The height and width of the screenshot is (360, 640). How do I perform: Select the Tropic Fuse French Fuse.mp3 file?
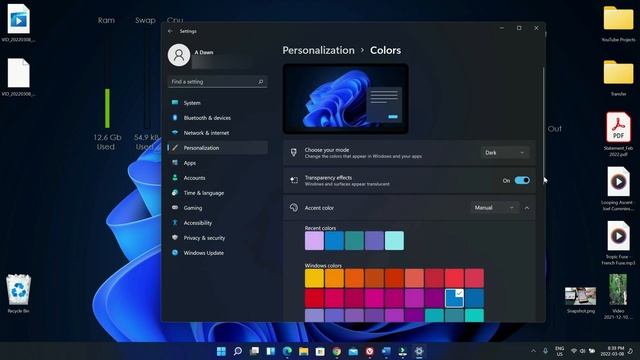click(618, 243)
